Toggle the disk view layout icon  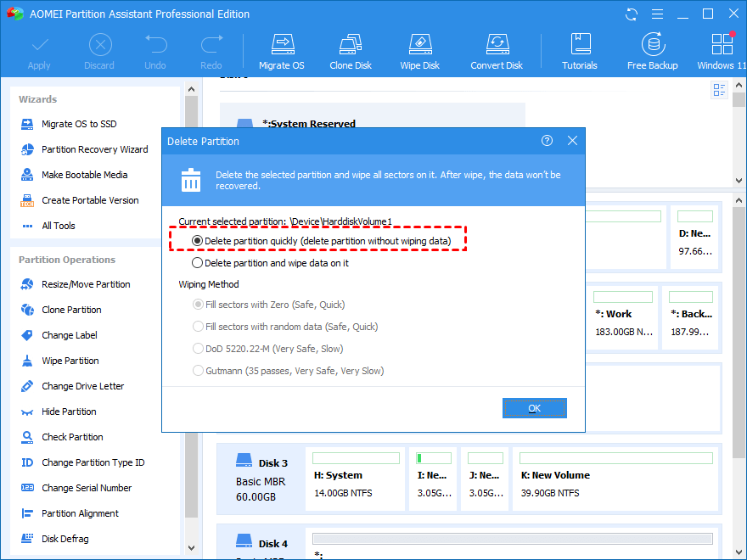(719, 90)
